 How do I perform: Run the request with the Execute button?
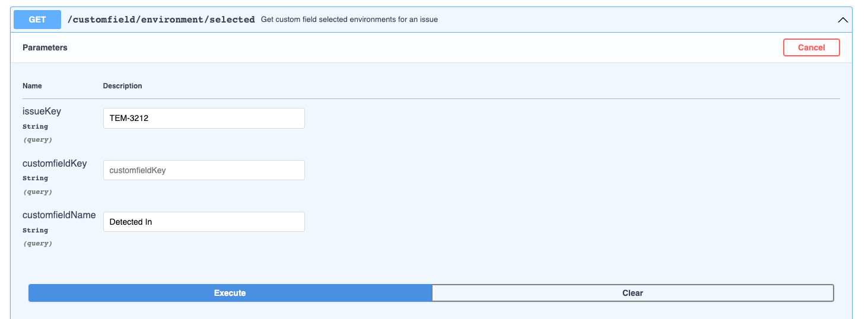(230, 293)
